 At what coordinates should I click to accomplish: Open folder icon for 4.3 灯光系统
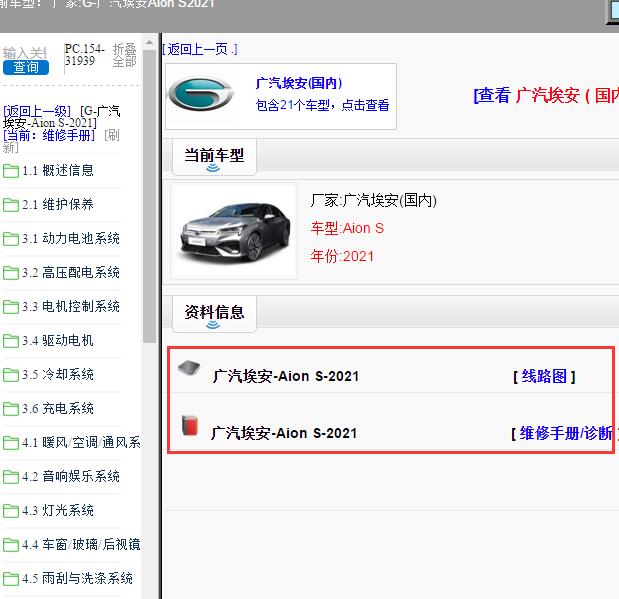click(11, 511)
